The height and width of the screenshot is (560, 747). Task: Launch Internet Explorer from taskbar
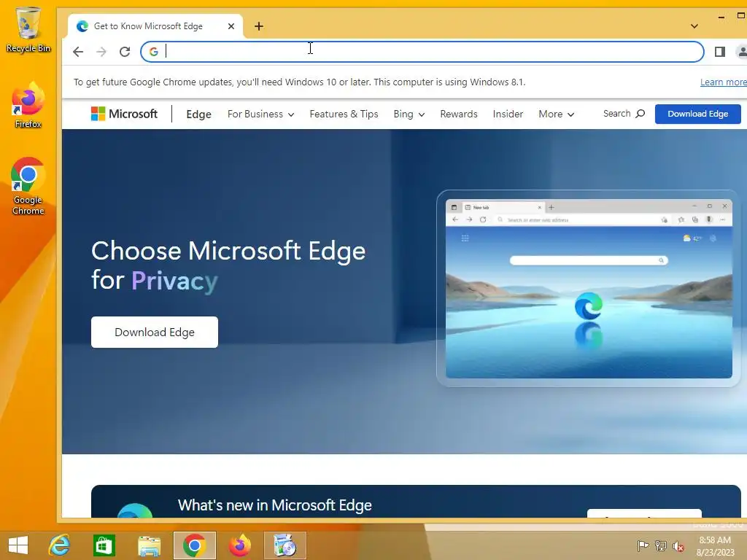(59, 545)
